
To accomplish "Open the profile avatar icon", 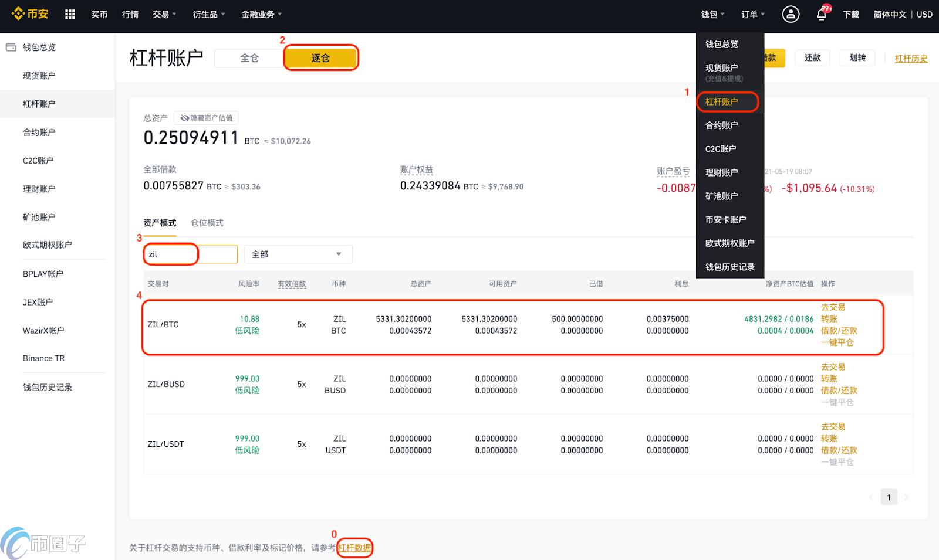I will (x=791, y=13).
